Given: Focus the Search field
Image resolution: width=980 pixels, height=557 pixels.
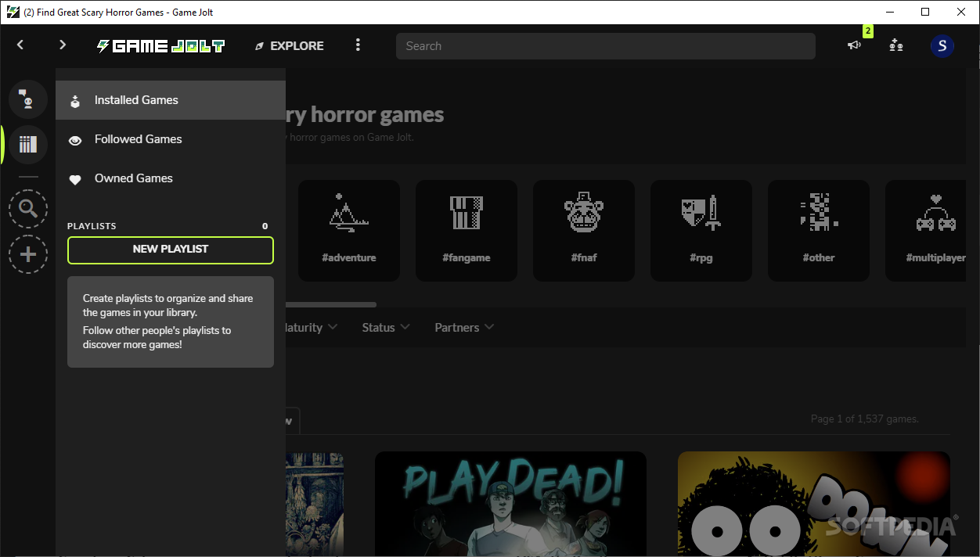Looking at the screenshot, I should pyautogui.click(x=606, y=46).
